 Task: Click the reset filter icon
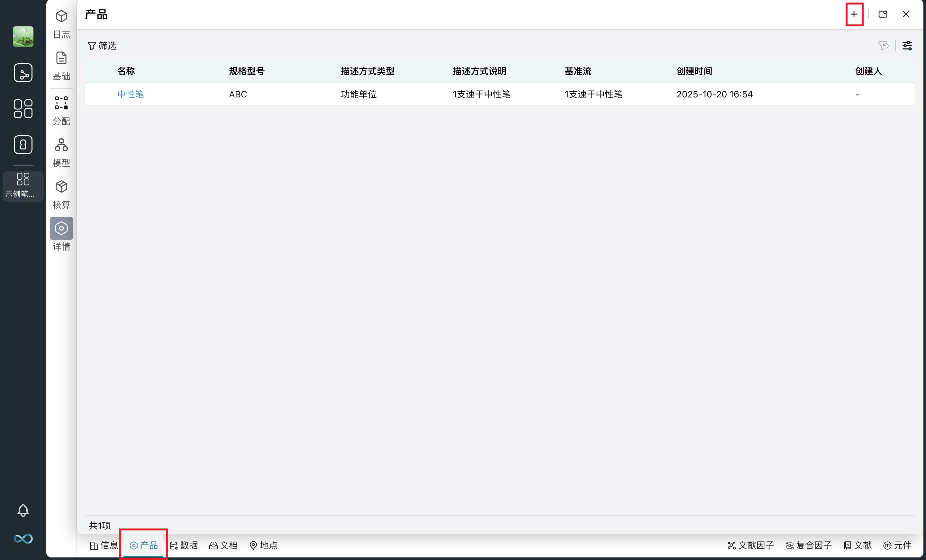coord(884,45)
